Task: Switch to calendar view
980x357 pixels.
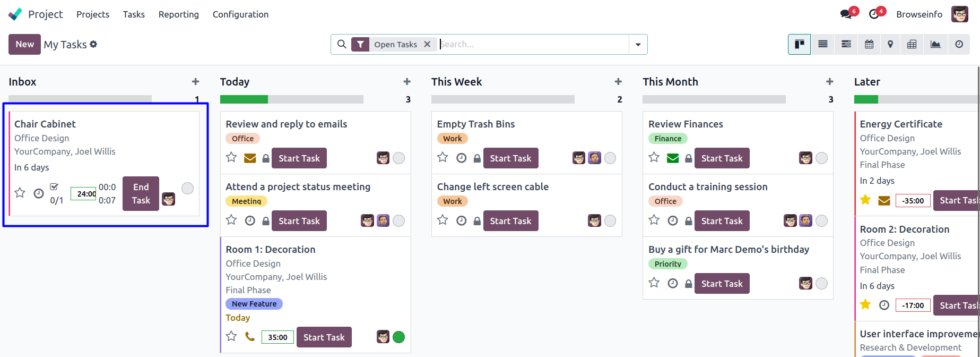Action: [869, 44]
